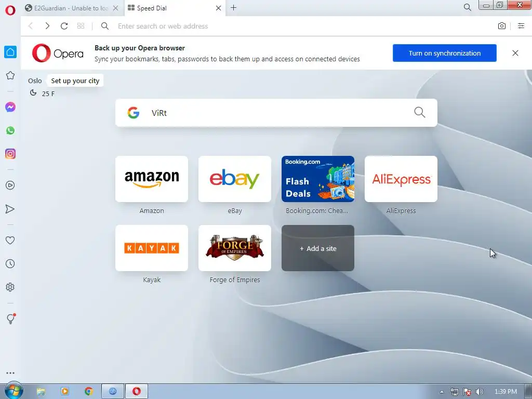Open the Windows Start menu
Screen dimensions: 532x399
(14, 391)
